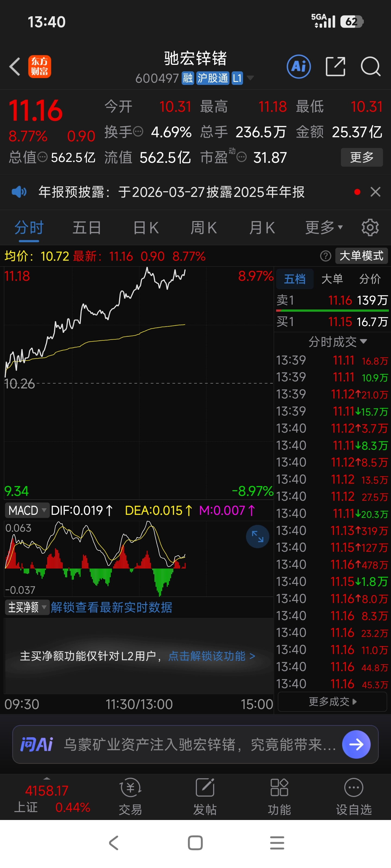
Task: Open chart settings gear icon
Action: (x=370, y=228)
